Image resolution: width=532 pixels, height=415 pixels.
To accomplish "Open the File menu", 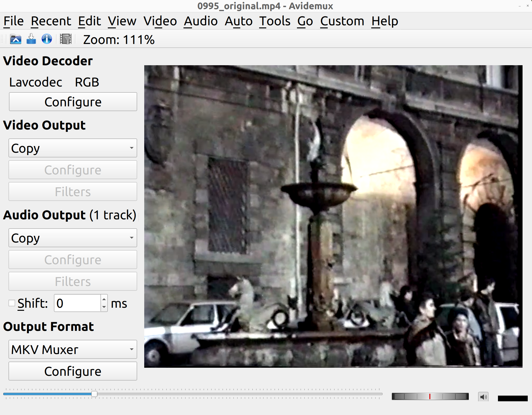I will coord(14,21).
